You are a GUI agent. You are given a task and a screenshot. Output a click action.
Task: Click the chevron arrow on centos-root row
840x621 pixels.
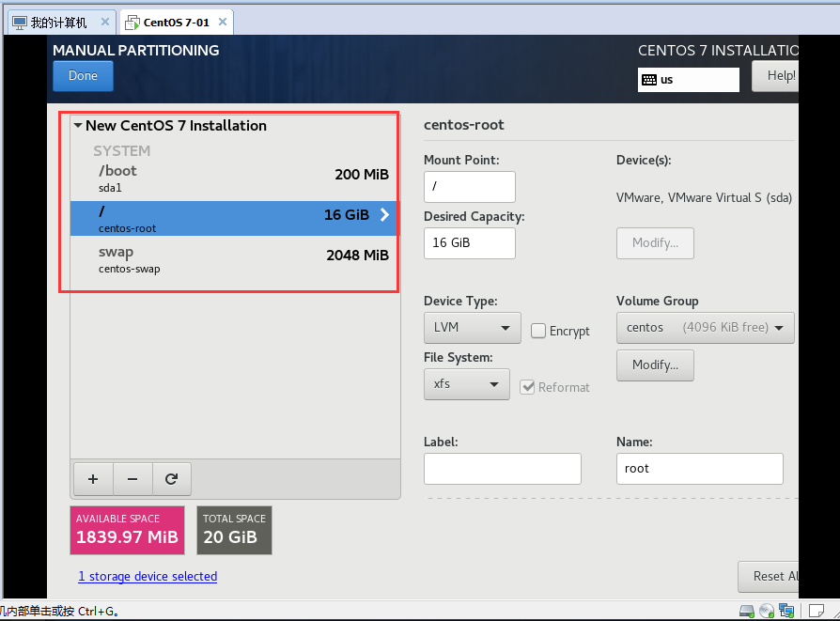tap(384, 215)
